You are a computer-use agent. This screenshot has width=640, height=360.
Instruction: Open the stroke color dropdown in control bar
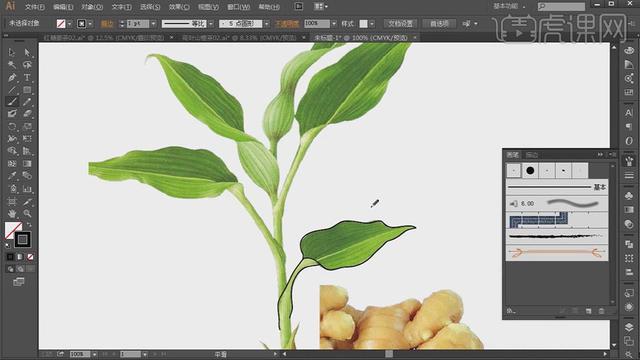pyautogui.click(x=90, y=24)
